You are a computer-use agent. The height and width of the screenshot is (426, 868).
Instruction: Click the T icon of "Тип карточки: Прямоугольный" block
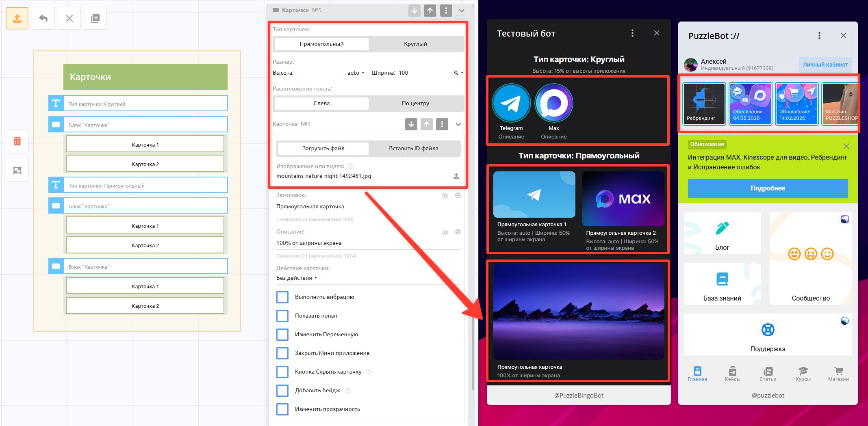[56, 185]
